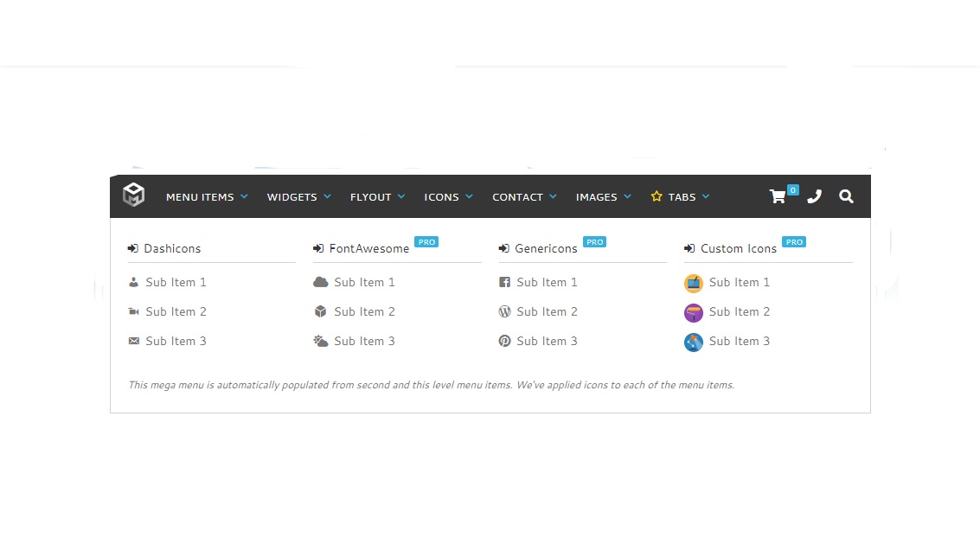Expand the Images dropdown chevron
This screenshot has height=538, width=980.
click(x=627, y=197)
